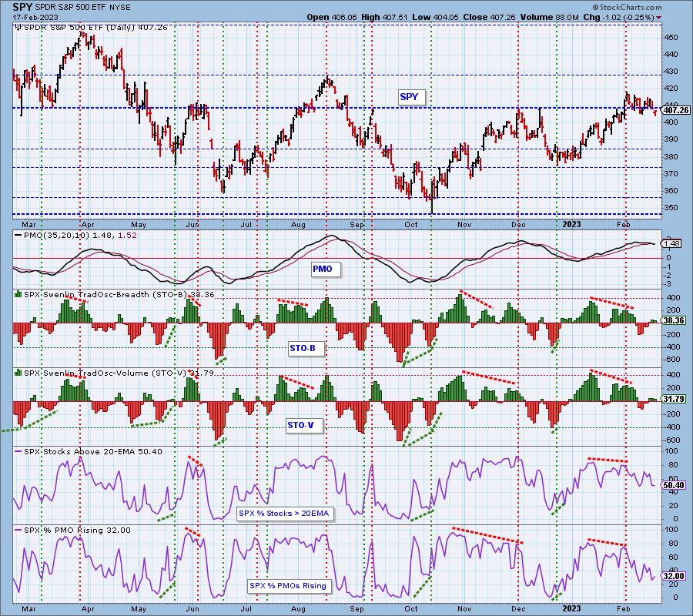Click the 32.00 value tag on the right axis

675,576
